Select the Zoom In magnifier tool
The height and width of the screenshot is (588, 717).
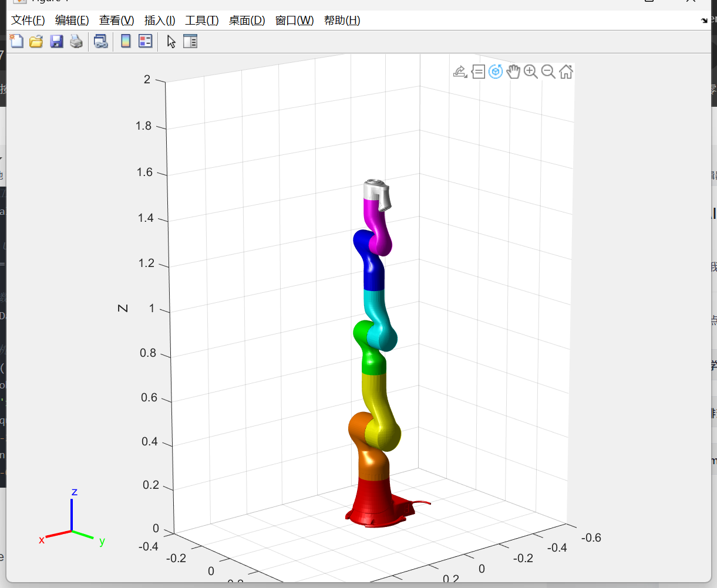531,72
